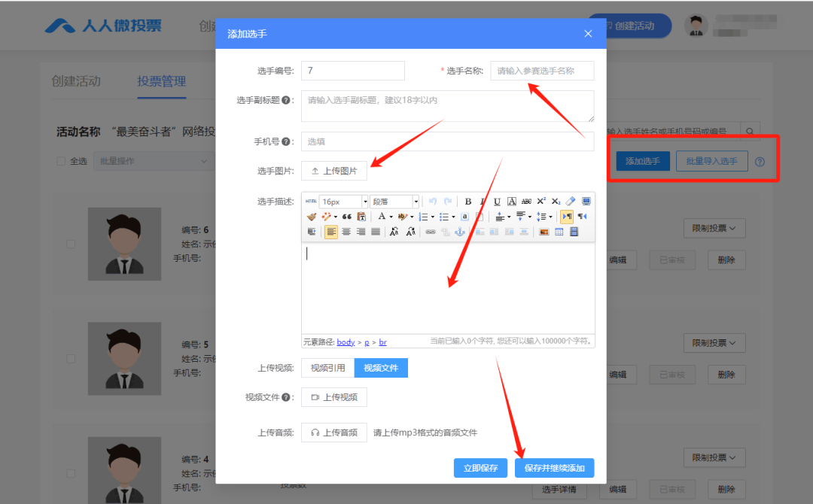This screenshot has width=813, height=504.
Task: Convert text to lowercase icon
Action: pos(411,232)
